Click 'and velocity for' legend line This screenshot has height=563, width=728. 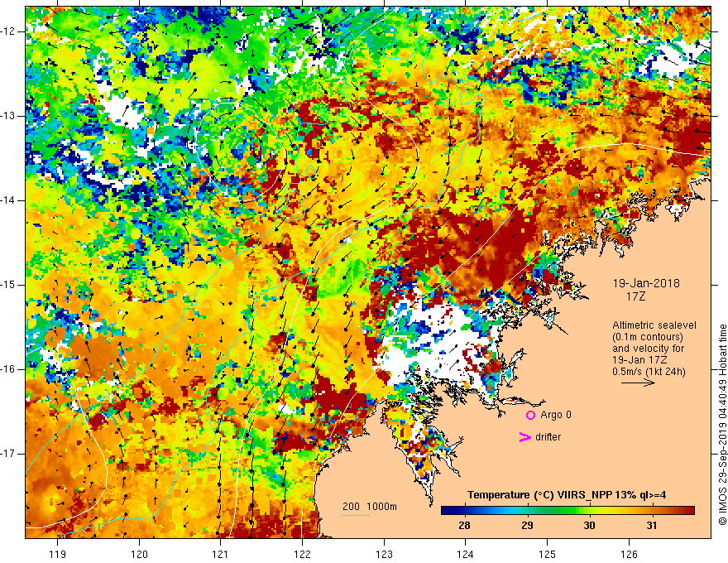(x=648, y=349)
